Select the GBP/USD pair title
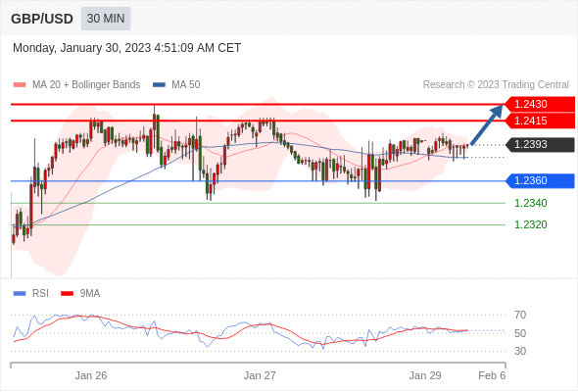Image resolution: width=578 pixels, height=392 pixels. coord(42,19)
